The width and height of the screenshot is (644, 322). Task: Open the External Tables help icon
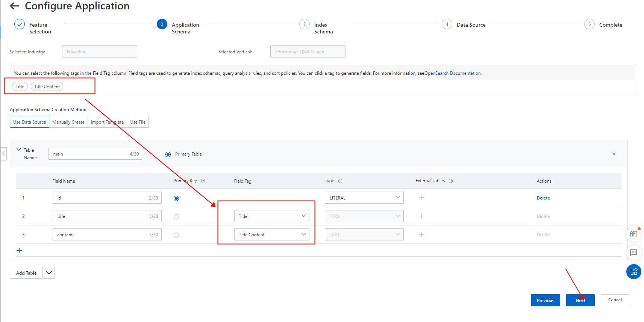tap(451, 181)
